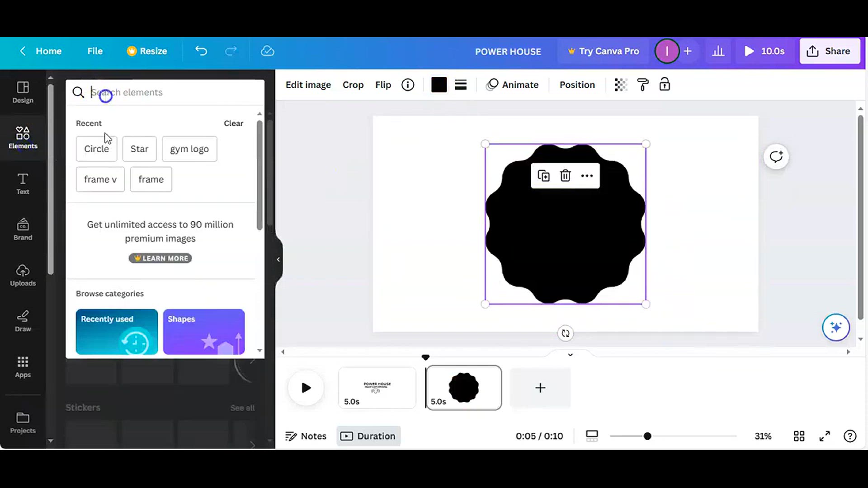Enter fullscreen with the expand arrows icon

825,436
